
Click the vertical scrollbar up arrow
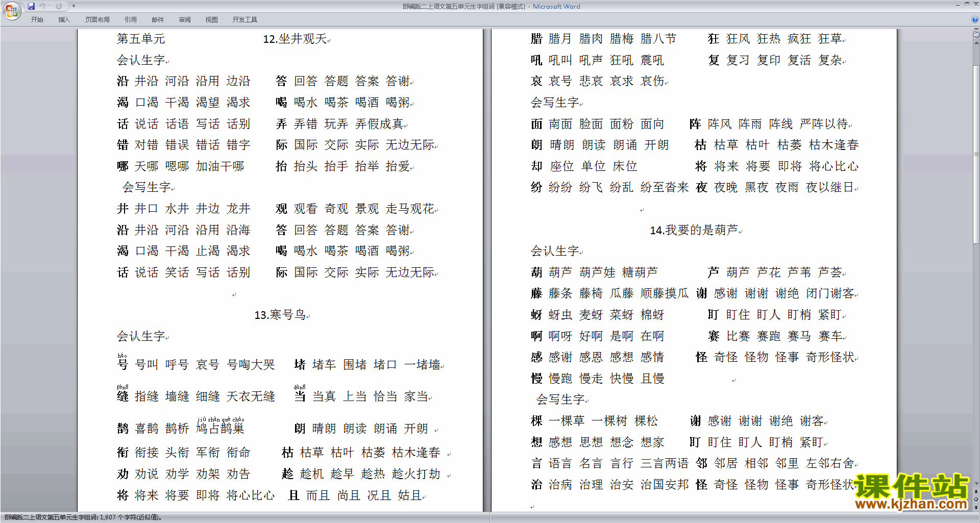(976, 42)
